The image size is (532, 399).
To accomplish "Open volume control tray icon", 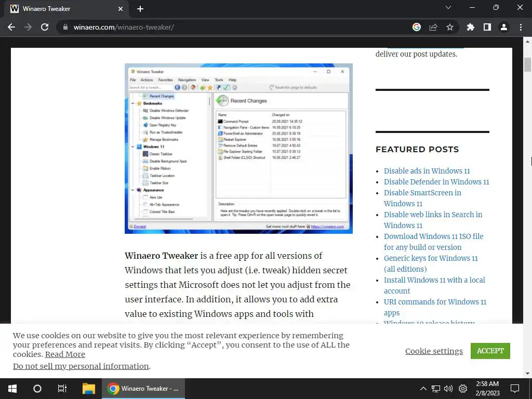I will point(448,389).
